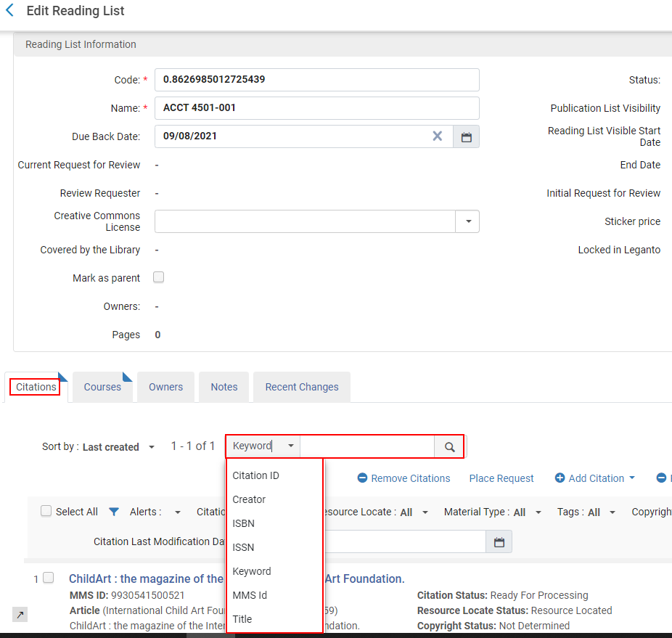Click the magnifier search icon for citations
This screenshot has width=672, height=638.
pos(449,447)
